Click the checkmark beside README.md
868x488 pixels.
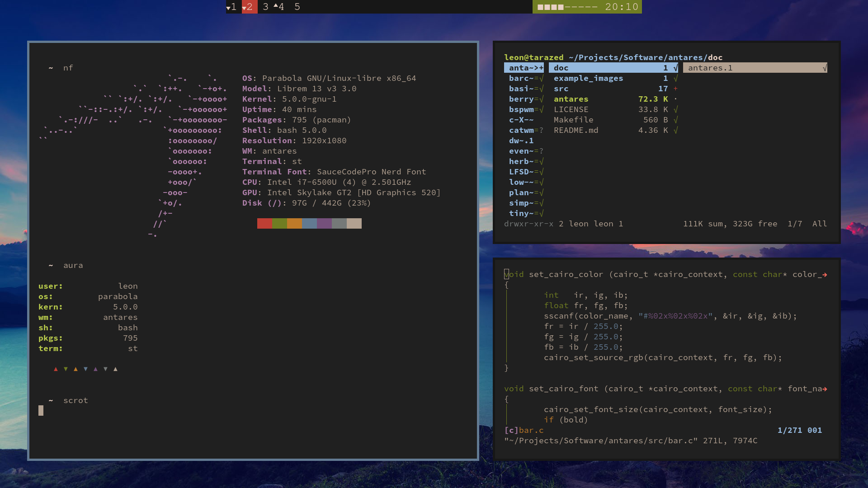(x=675, y=131)
